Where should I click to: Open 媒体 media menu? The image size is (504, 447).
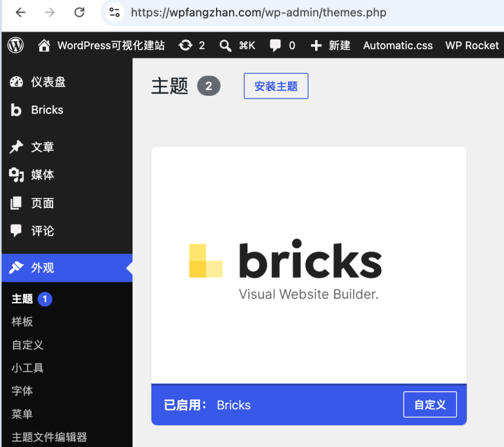(67, 175)
